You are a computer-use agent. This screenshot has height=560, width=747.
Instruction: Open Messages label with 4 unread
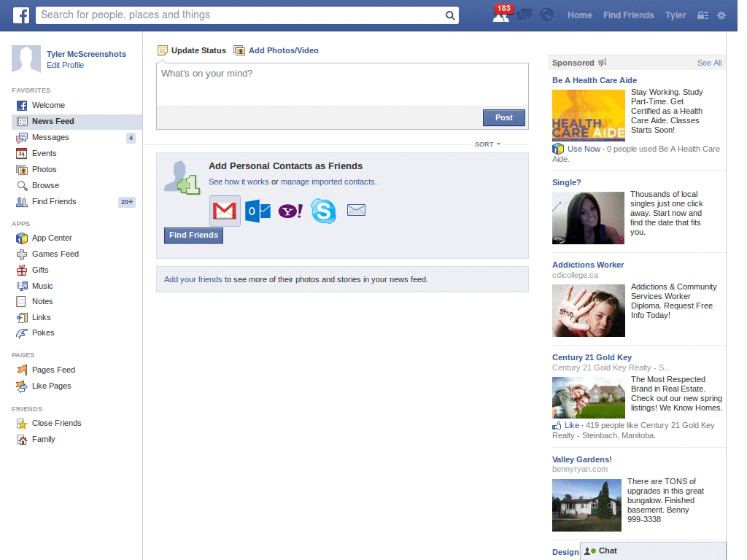pos(50,138)
